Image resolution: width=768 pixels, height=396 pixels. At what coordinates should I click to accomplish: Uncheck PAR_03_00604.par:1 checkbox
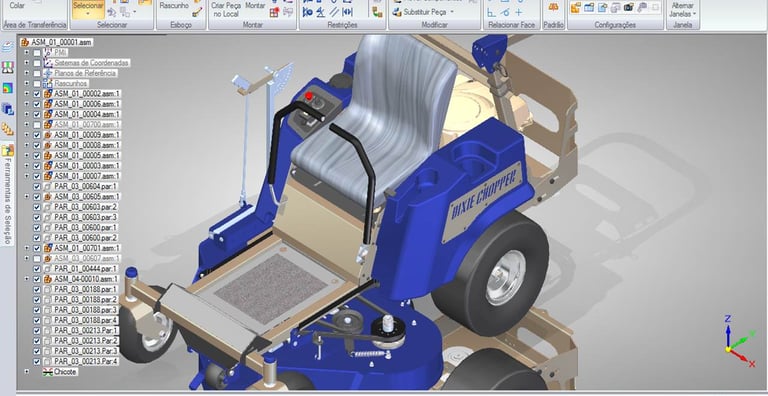37,186
